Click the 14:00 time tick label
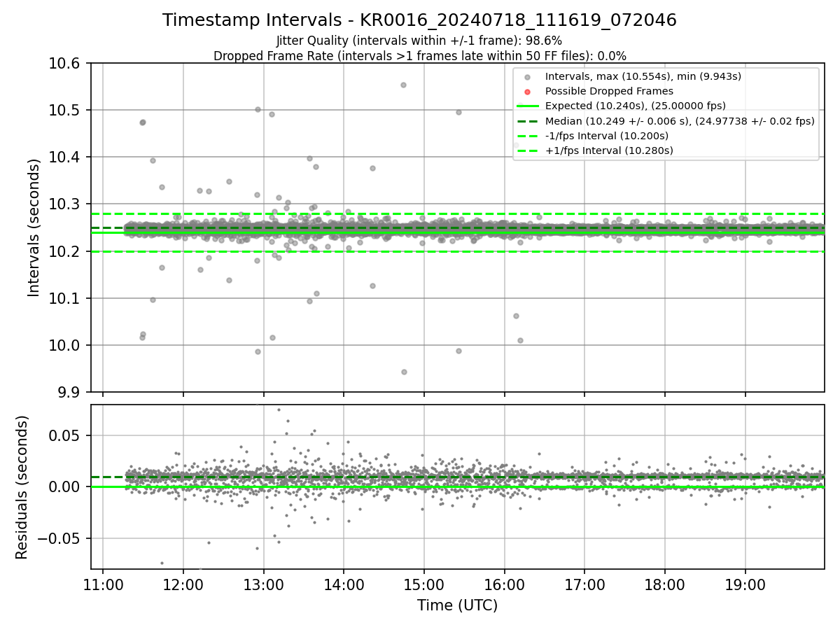This screenshot has height=630, width=840. (x=344, y=583)
